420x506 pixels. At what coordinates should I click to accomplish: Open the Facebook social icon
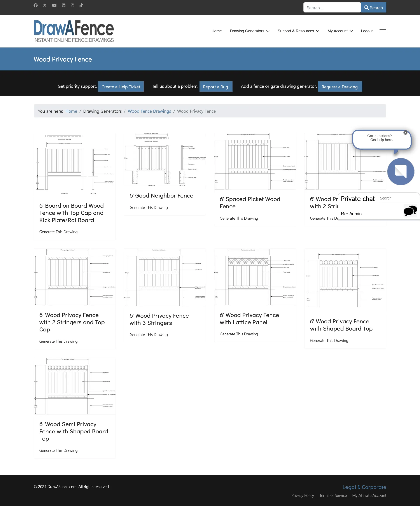pyautogui.click(x=36, y=5)
